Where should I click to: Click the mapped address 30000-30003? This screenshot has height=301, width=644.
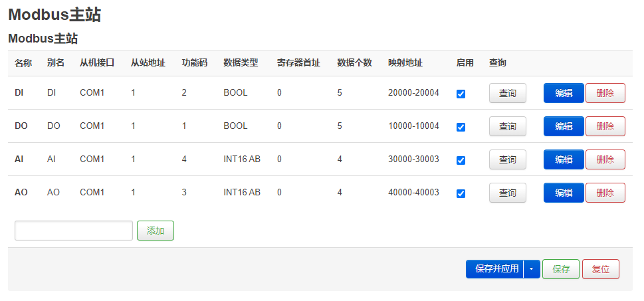413,159
